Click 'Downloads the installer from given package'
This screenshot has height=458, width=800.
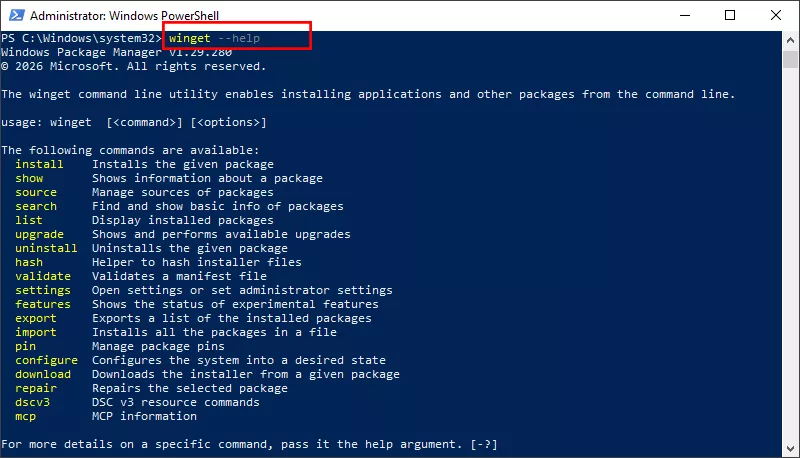[x=246, y=374]
